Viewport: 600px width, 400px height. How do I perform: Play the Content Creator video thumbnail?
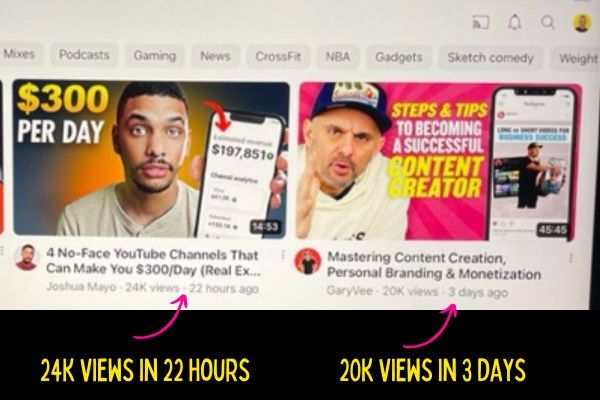coord(439,162)
